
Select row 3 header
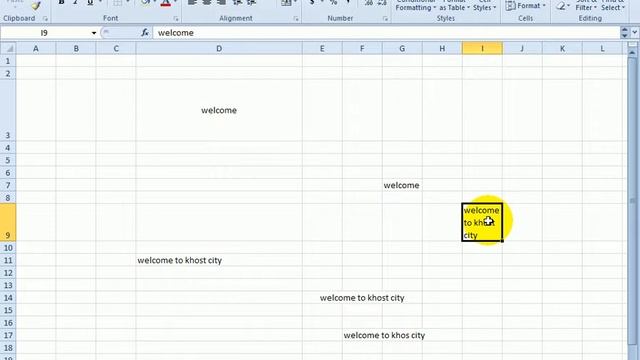pyautogui.click(x=8, y=110)
